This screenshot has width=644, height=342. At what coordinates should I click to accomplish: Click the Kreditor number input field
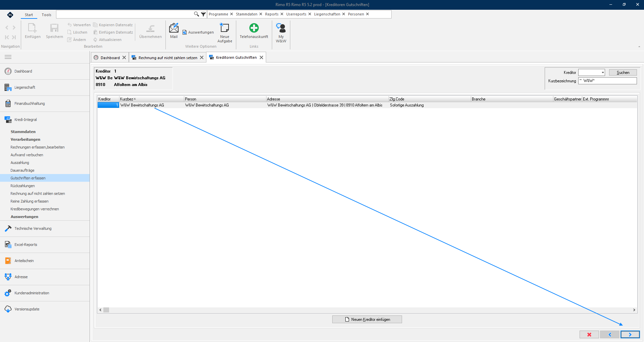tap(591, 73)
